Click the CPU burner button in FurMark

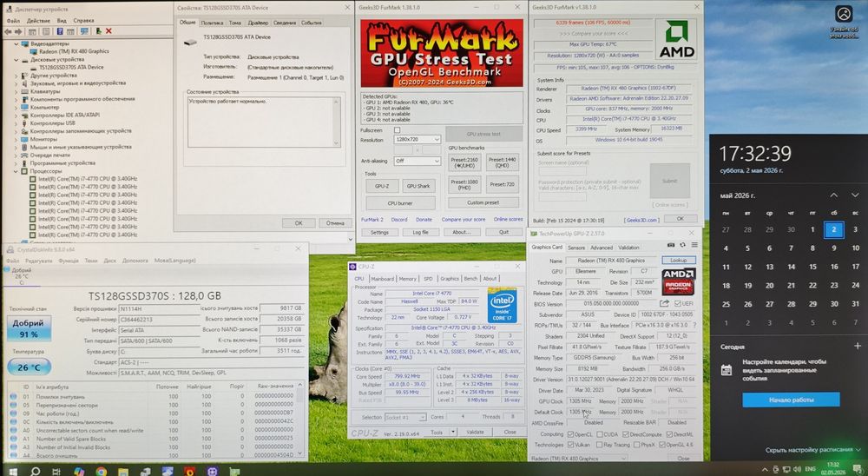(x=400, y=203)
